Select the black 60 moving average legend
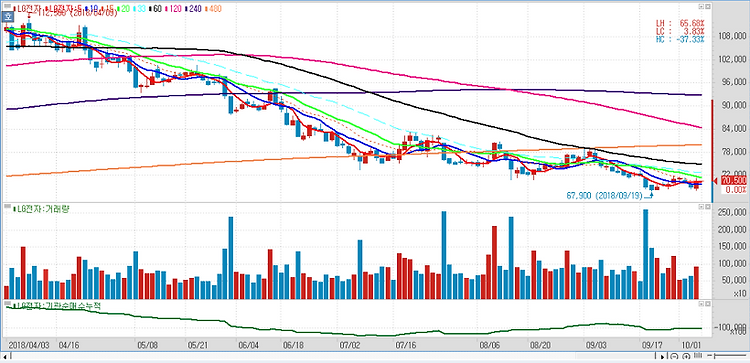This screenshot has width=750, height=363. [x=155, y=8]
